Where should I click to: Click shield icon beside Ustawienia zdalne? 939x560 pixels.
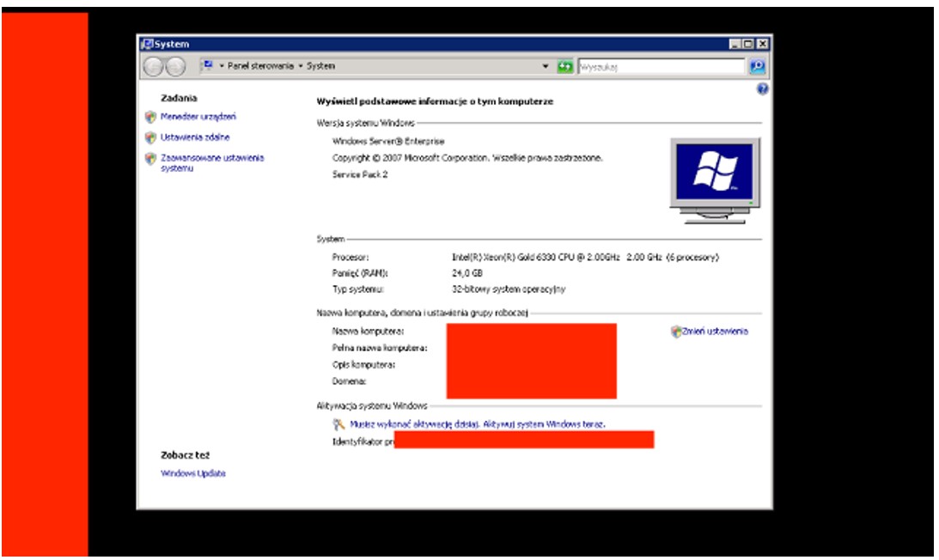click(x=151, y=137)
